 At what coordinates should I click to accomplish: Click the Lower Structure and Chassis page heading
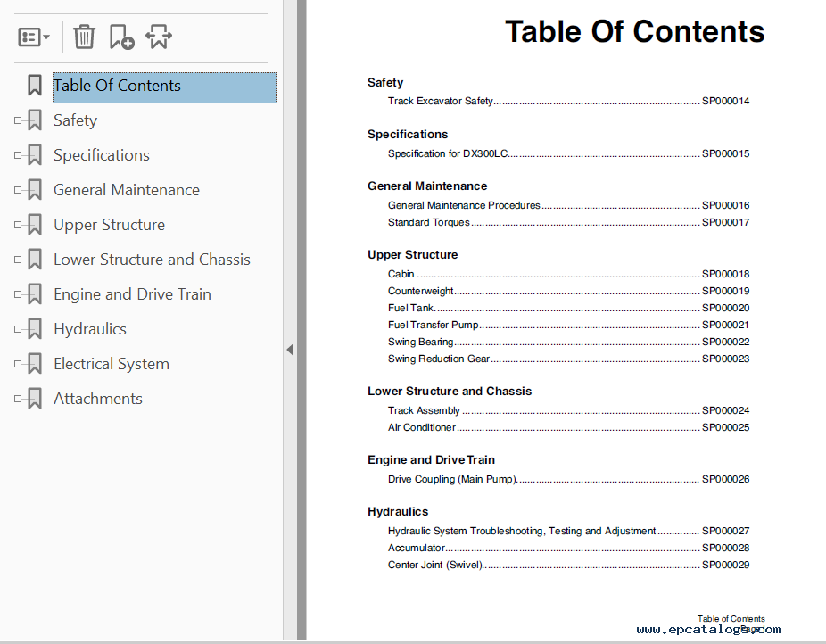click(x=450, y=392)
